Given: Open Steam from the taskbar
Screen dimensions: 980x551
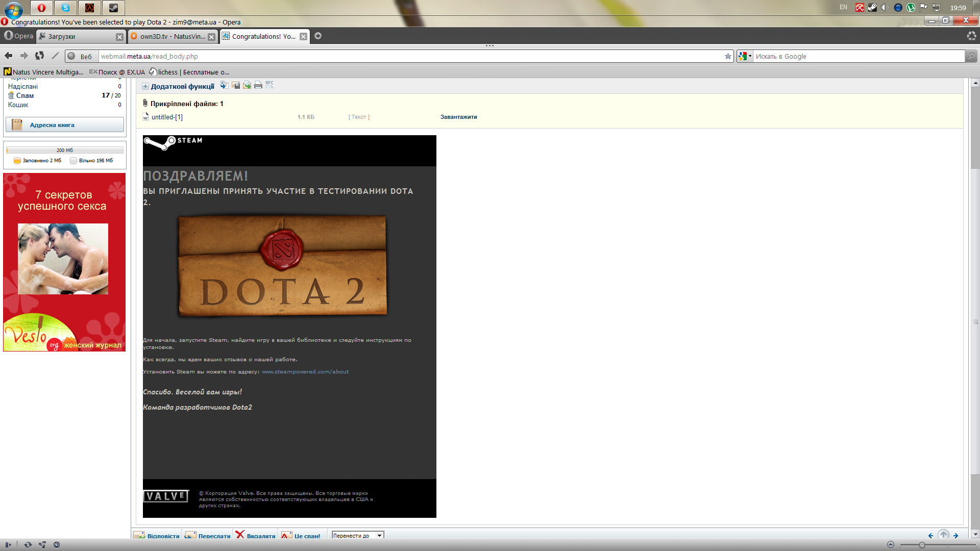Looking at the screenshot, I should coord(113,8).
